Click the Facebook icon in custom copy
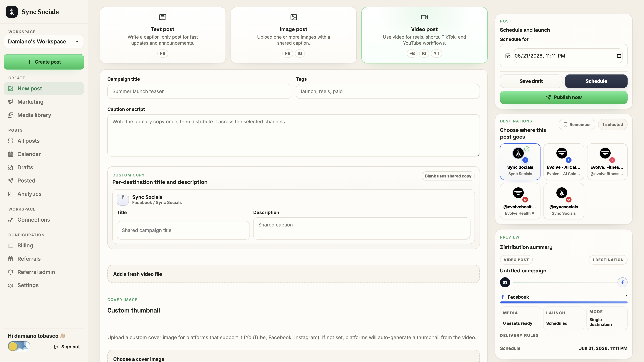Screen dimensions: 644x362 coord(123,199)
